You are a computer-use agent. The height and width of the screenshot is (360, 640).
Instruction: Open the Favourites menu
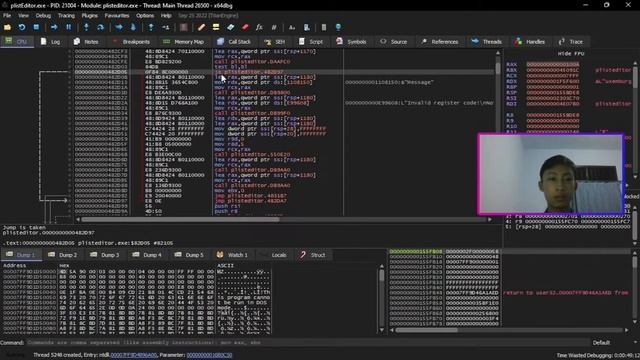(x=117, y=16)
